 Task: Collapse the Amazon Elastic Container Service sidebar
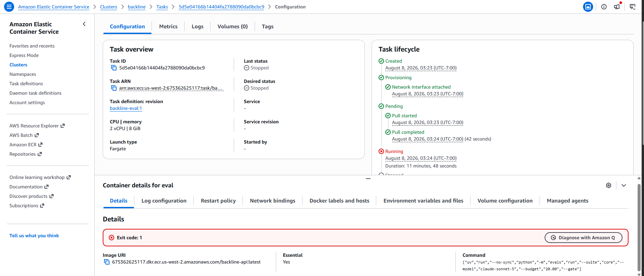pyautogui.click(x=84, y=24)
